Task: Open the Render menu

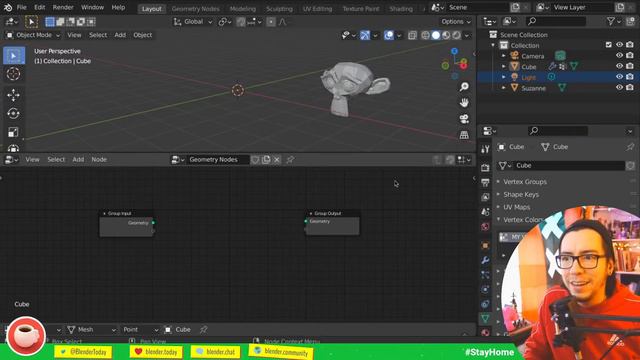Action: pyautogui.click(x=63, y=7)
